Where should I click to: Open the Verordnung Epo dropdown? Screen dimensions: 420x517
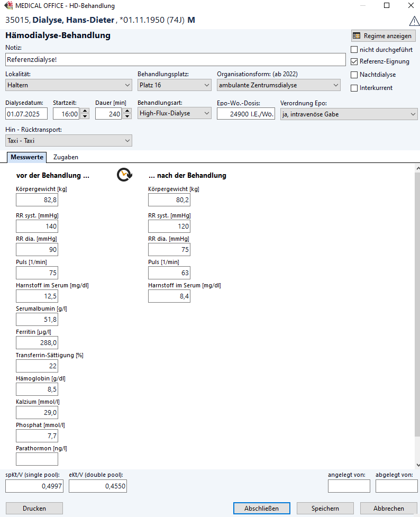(x=349, y=114)
